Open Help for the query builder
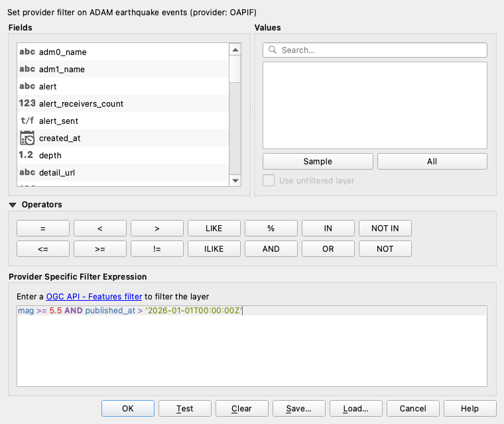 coord(470,408)
